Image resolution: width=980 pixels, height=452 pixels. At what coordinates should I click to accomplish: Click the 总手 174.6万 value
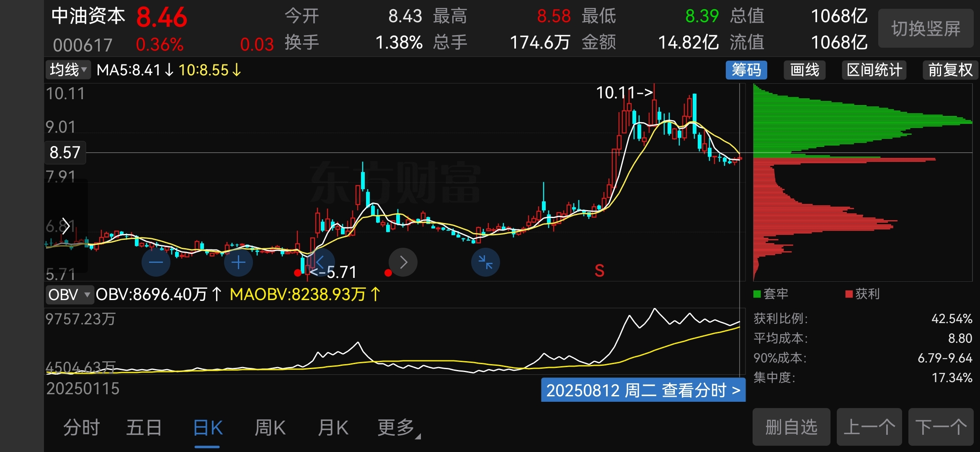pos(540,43)
